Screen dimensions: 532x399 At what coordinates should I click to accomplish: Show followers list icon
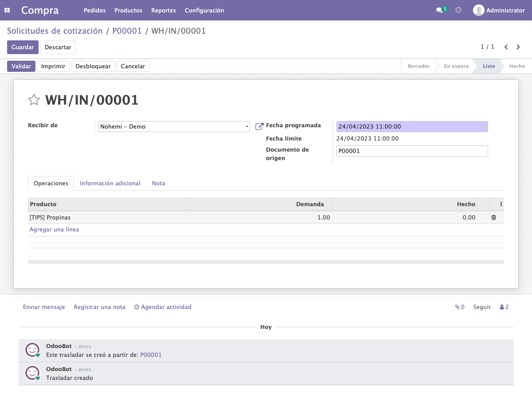pos(504,307)
